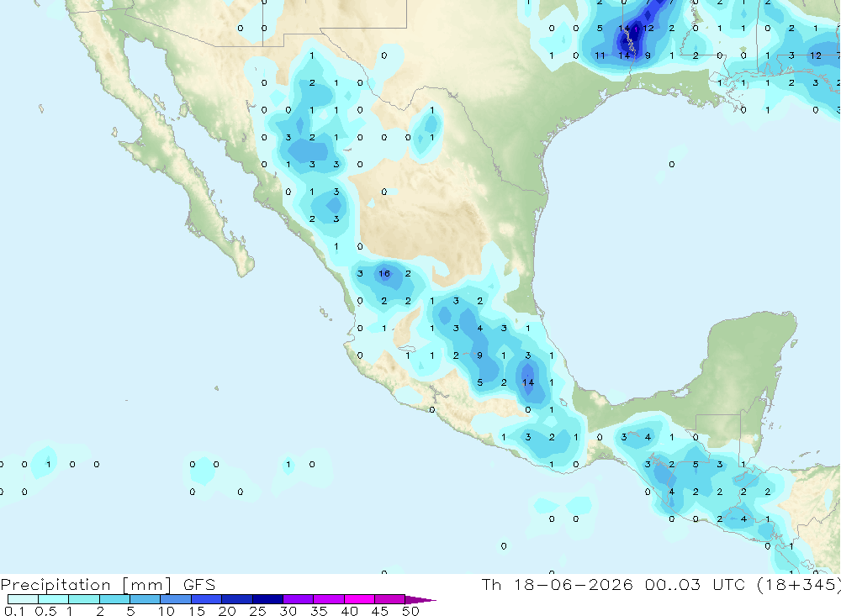This screenshot has width=841, height=616.
Task: Click the legend scale label '45'
Action: 380,611
